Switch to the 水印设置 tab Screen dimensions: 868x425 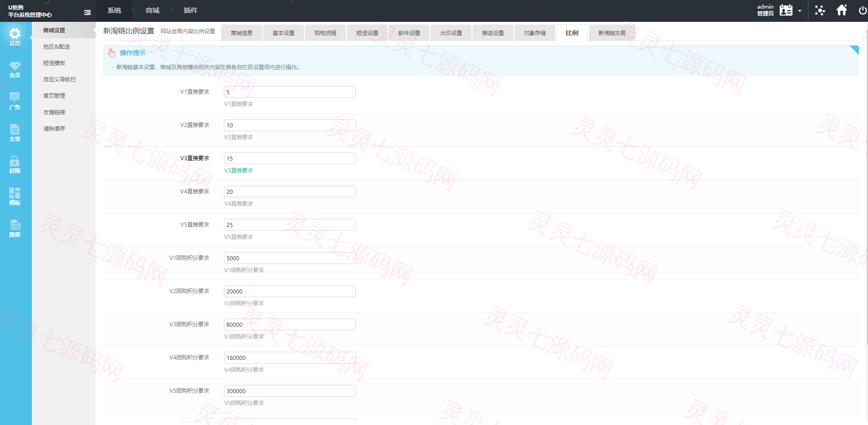point(451,33)
